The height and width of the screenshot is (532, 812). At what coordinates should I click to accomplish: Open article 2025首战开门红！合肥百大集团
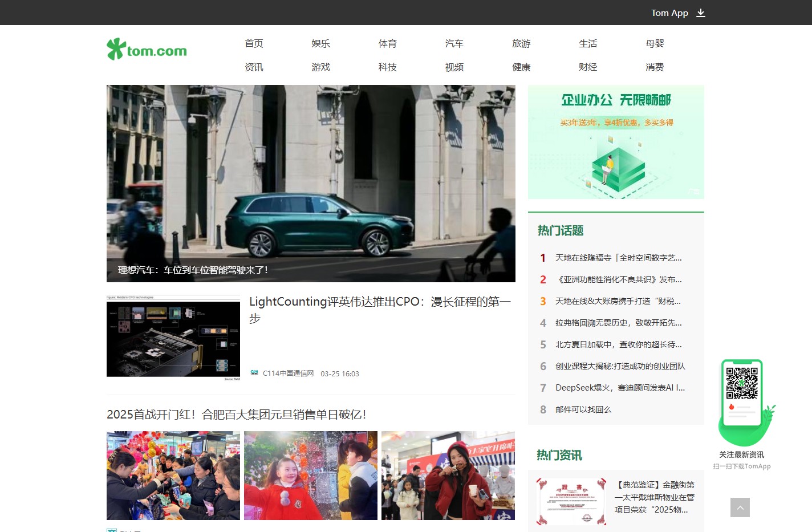[236, 415]
